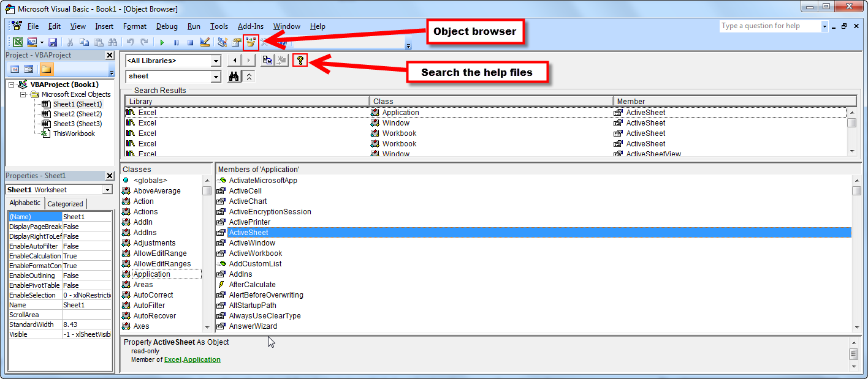Save the workbook with the floppy disk icon
Viewport: 868px width, 379px height.
pyautogui.click(x=53, y=42)
